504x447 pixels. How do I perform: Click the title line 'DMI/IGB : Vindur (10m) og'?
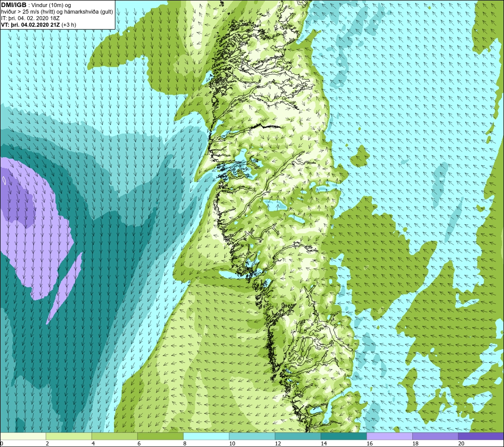[x=36, y=5]
